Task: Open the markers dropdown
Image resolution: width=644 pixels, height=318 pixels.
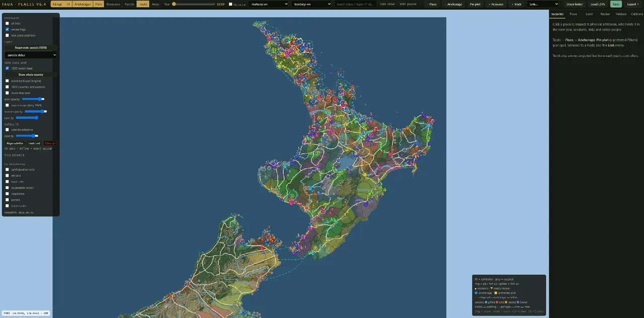Action: (269, 4)
